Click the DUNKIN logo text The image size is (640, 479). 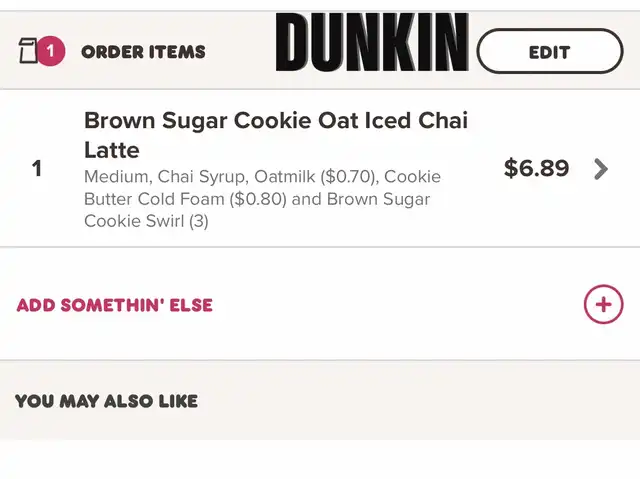[x=372, y=42]
